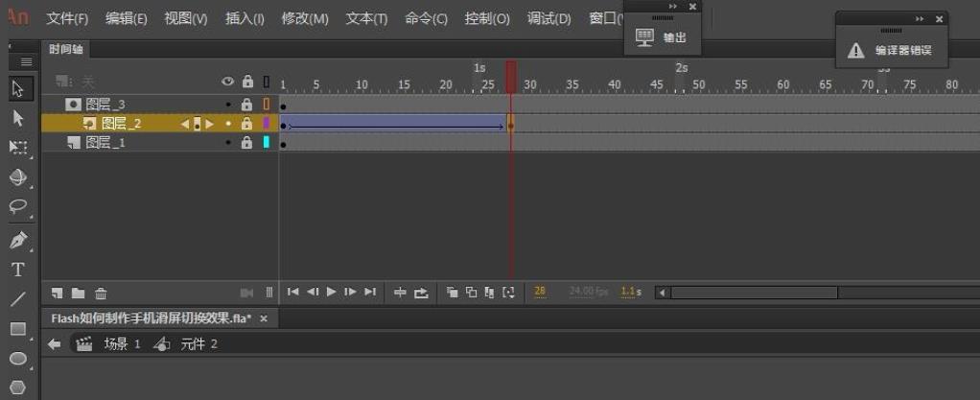The height and width of the screenshot is (400, 980).
Task: Select the Free Transform tool
Action: pyautogui.click(x=17, y=148)
